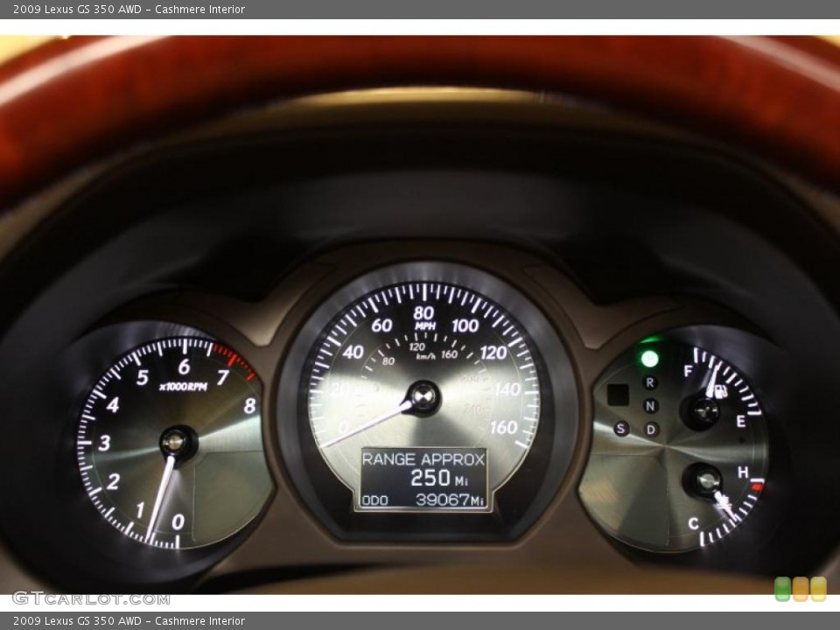Viewport: 840px width, 630px height.
Task: Click the yellow square in bottom-right corner
Action: tap(818, 589)
